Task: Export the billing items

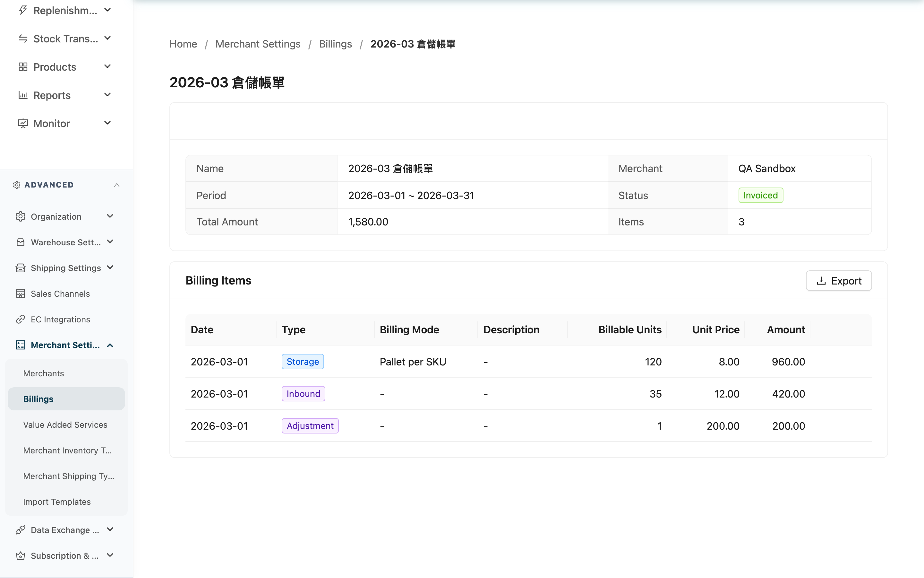Action: tap(838, 281)
